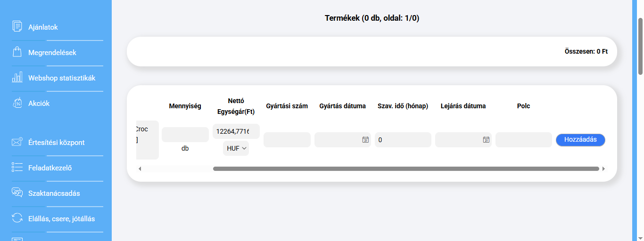This screenshot has height=241, width=644.
Task: Click the Webshop statisztikák bar chart icon
Action: (17, 77)
